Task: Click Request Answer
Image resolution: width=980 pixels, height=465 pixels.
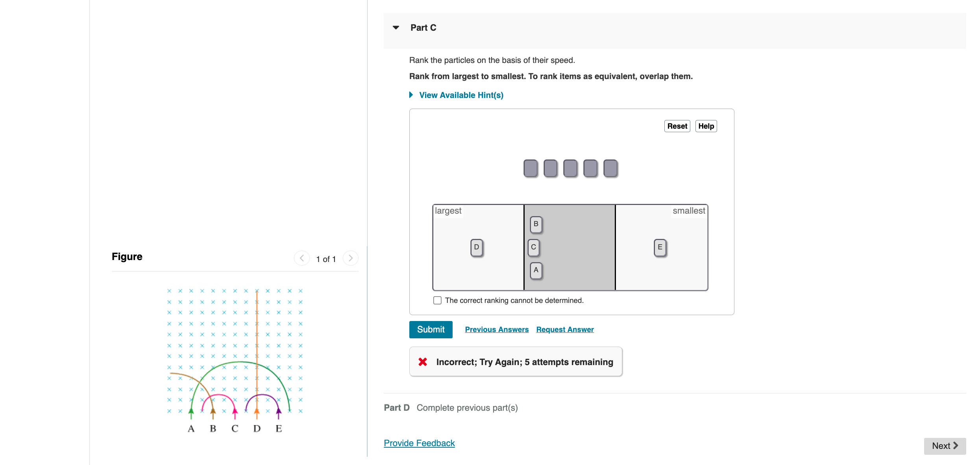Action: [565, 329]
